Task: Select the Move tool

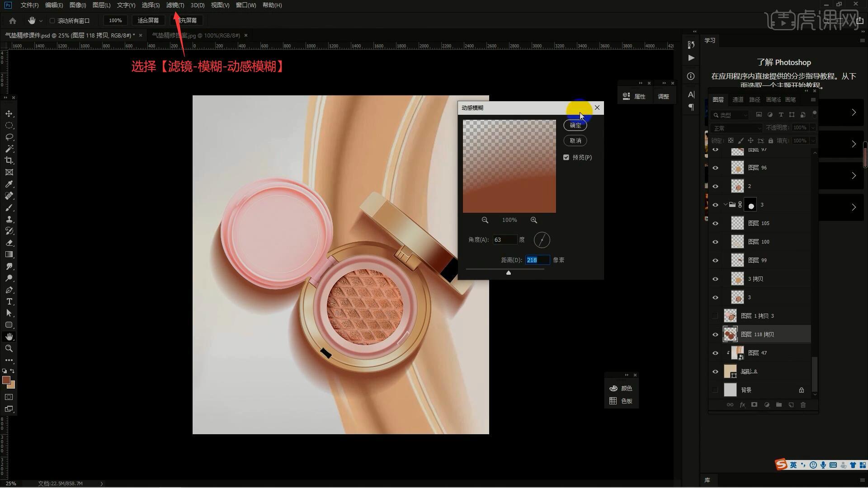Action: (x=9, y=113)
